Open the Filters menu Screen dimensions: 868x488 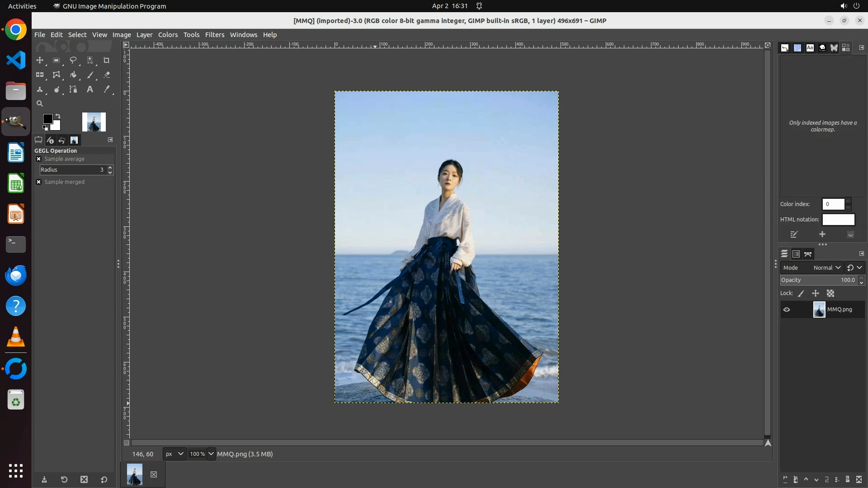(x=214, y=35)
